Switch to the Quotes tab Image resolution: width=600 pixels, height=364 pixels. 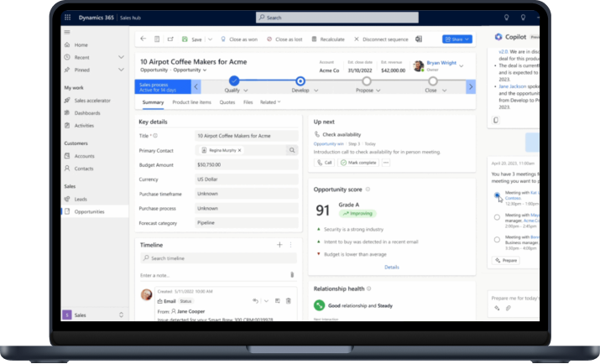pos(227,102)
